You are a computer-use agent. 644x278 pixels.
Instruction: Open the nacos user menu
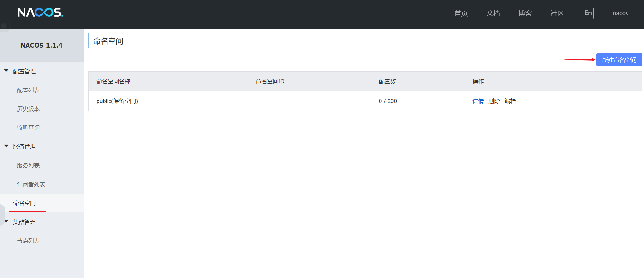point(620,13)
